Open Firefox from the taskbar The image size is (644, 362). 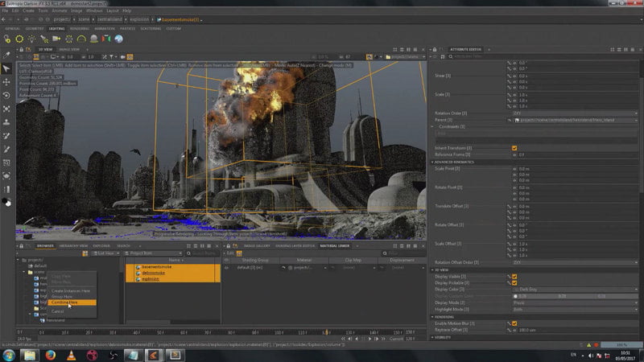click(51, 355)
